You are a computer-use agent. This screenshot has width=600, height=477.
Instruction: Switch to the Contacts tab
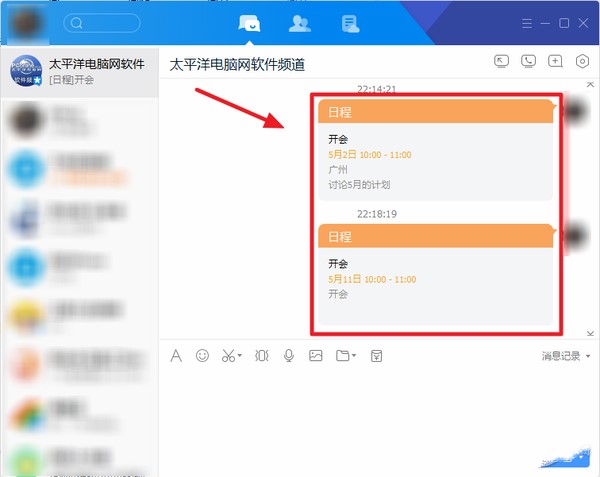298,23
